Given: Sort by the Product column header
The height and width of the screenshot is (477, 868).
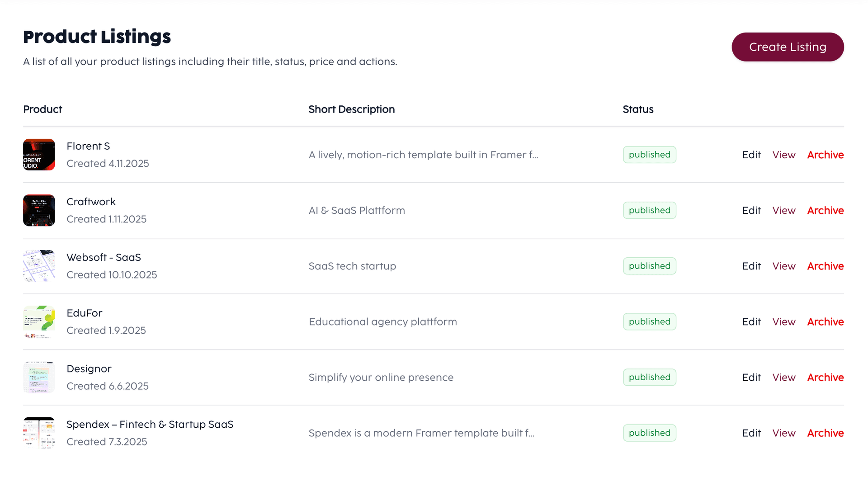Looking at the screenshot, I should (x=42, y=109).
